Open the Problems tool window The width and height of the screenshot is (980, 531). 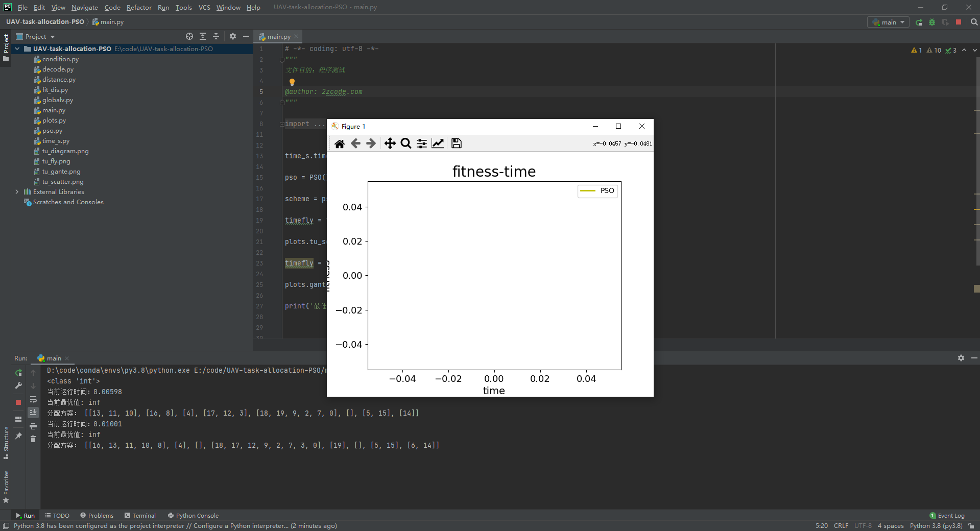pos(97,515)
